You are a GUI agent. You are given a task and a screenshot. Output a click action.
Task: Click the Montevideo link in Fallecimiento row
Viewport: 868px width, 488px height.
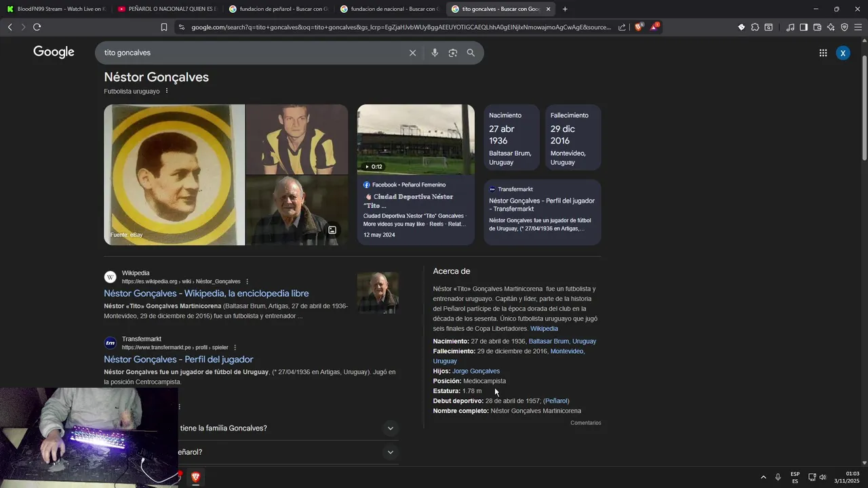coord(568,351)
